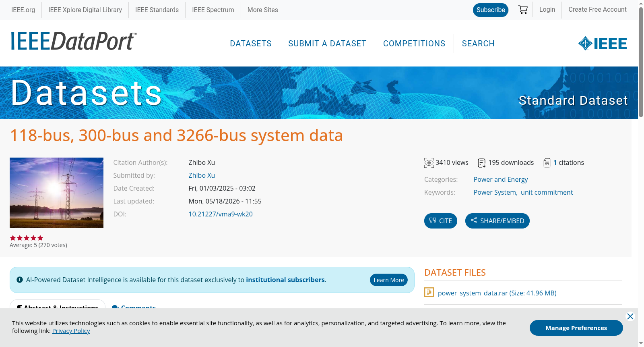Click the IEEE logo in header
This screenshot has height=347, width=644.
(603, 44)
